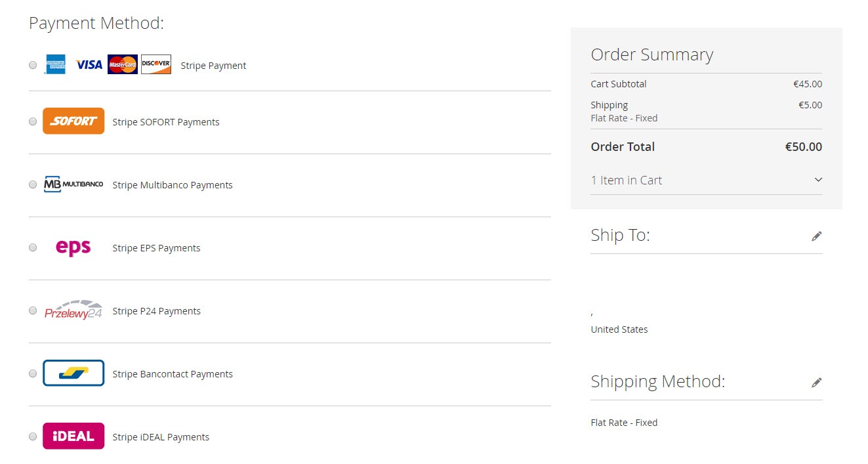Select the Stripe P24 Payments radio button

click(33, 310)
